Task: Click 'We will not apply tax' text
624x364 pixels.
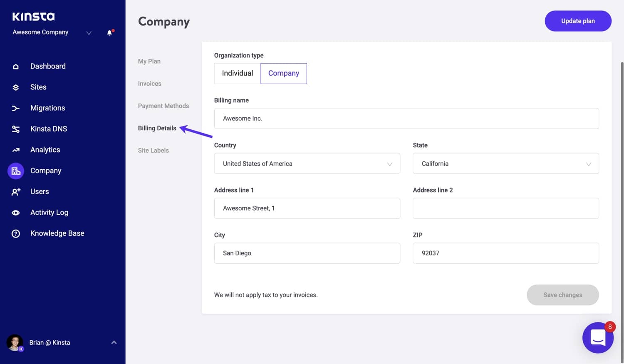Action: point(266,295)
